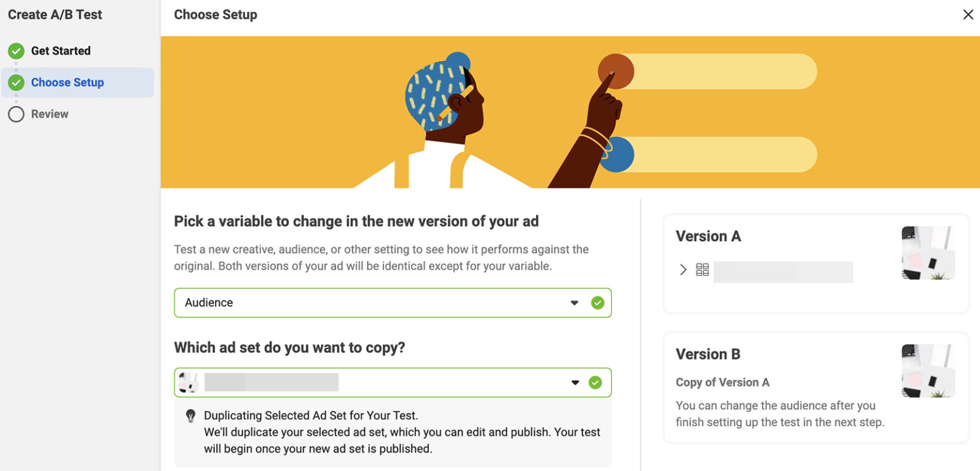Click the Version A preview thumbnail
This screenshot has width=980, height=471.
point(928,253)
